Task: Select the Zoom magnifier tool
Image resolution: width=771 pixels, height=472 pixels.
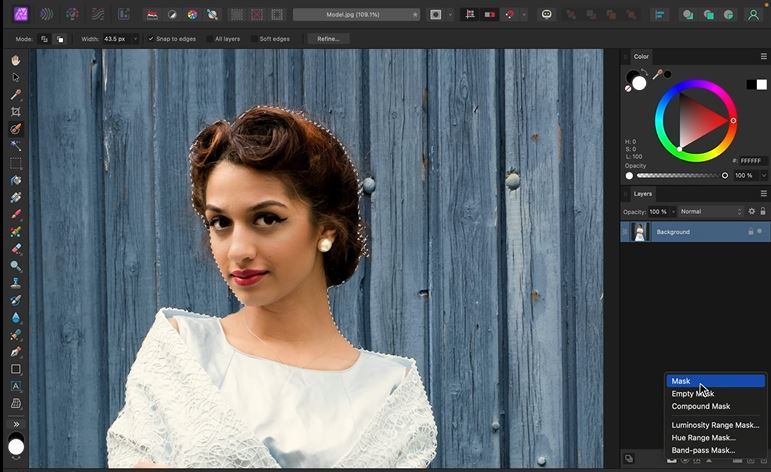Action: pyautogui.click(x=16, y=266)
